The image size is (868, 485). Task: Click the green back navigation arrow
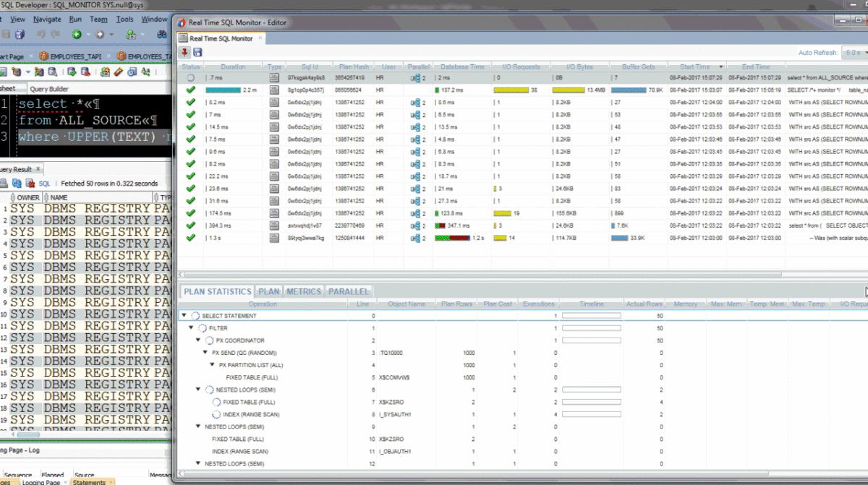(x=77, y=35)
